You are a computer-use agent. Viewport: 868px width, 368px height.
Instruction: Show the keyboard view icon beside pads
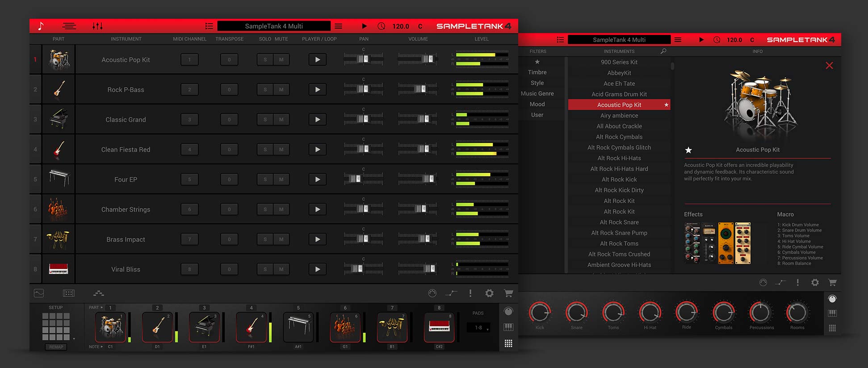point(508,327)
